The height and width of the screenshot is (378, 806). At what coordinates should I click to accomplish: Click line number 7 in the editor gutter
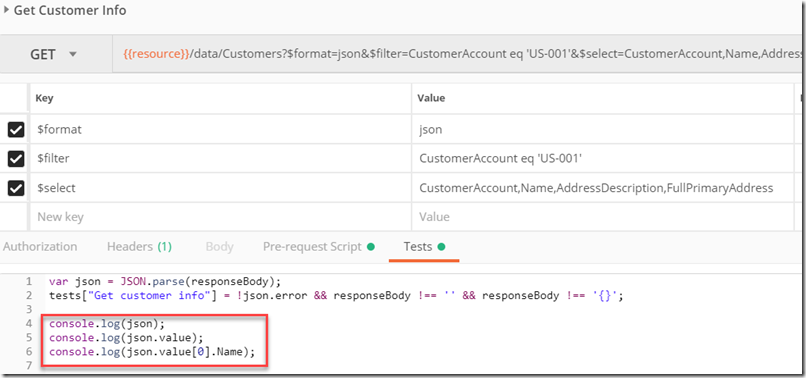pos(28,366)
